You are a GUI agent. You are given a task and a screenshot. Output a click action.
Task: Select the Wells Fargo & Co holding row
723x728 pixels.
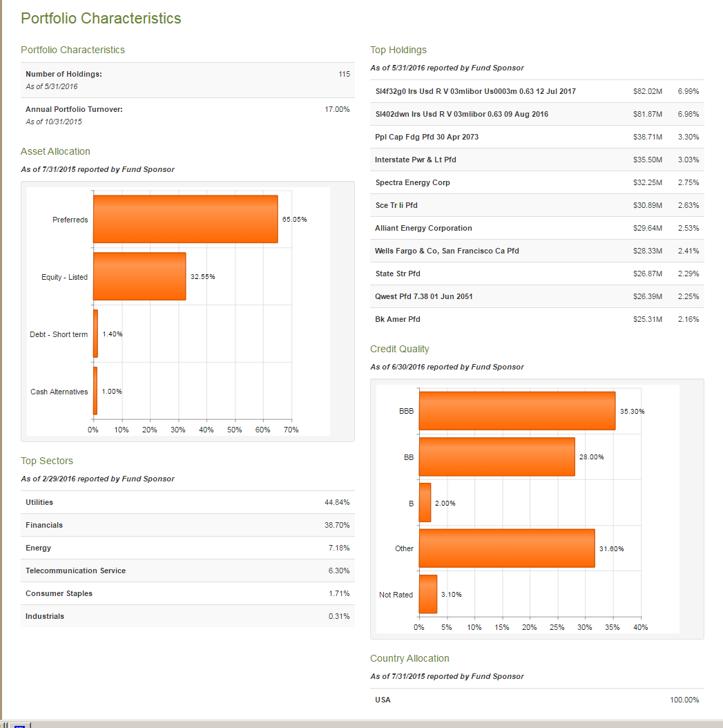(x=483, y=251)
